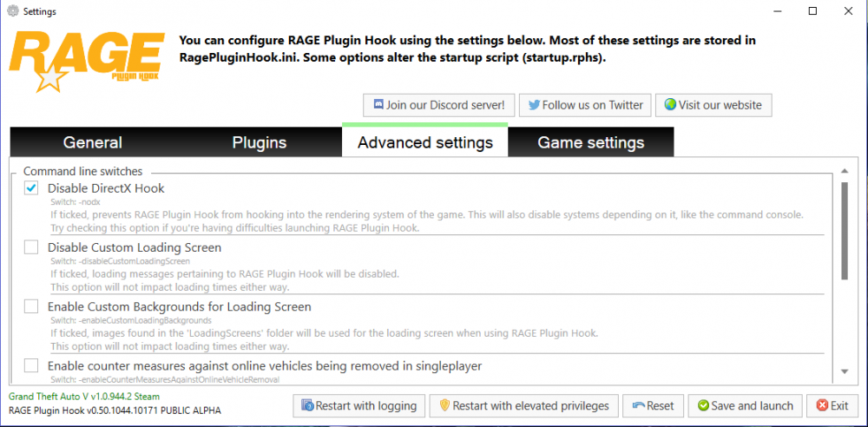
Task: Click the shield icon for elevated privileges
Action: (444, 405)
